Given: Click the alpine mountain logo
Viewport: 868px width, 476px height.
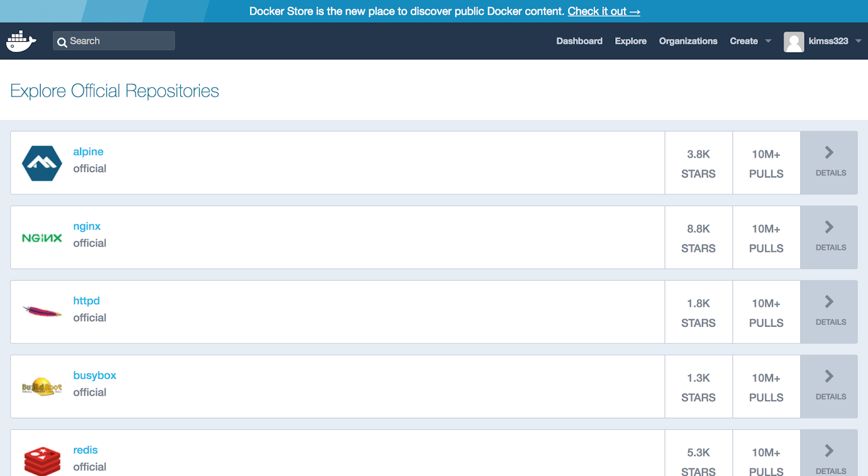Looking at the screenshot, I should click(42, 163).
